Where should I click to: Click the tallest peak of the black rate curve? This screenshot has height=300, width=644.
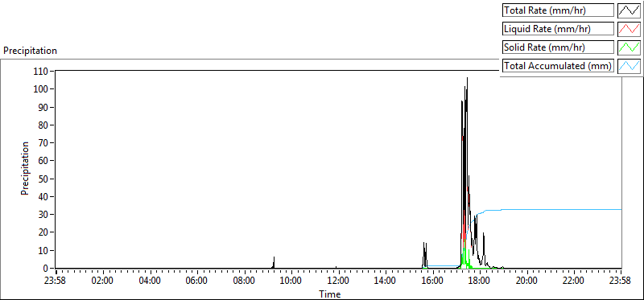click(467, 78)
